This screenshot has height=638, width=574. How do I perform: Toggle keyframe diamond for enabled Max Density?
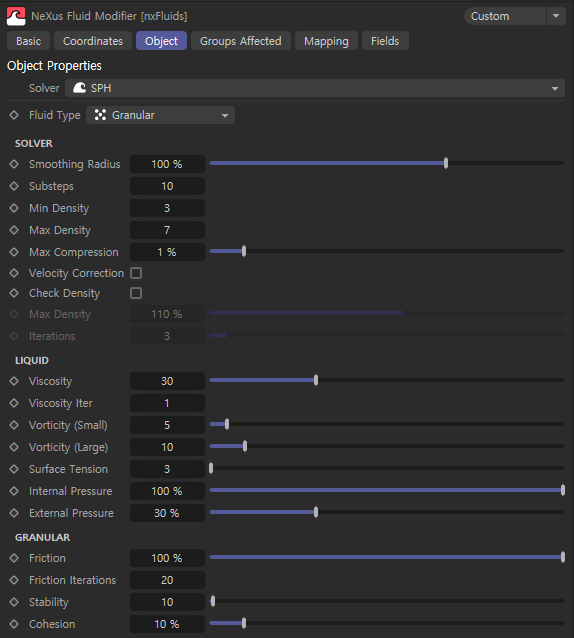click(x=14, y=230)
